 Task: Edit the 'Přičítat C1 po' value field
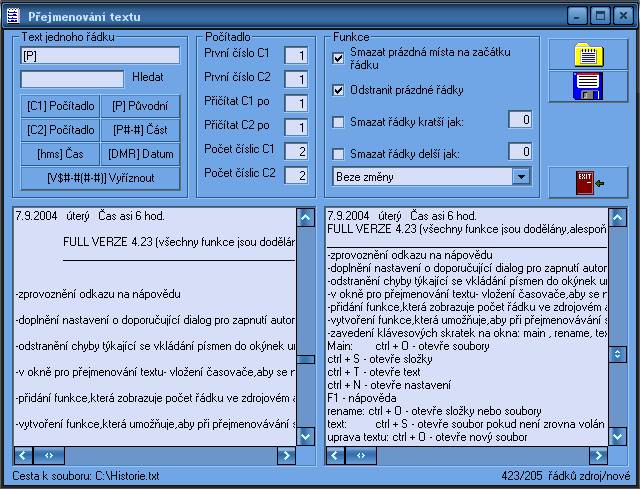[x=296, y=103]
